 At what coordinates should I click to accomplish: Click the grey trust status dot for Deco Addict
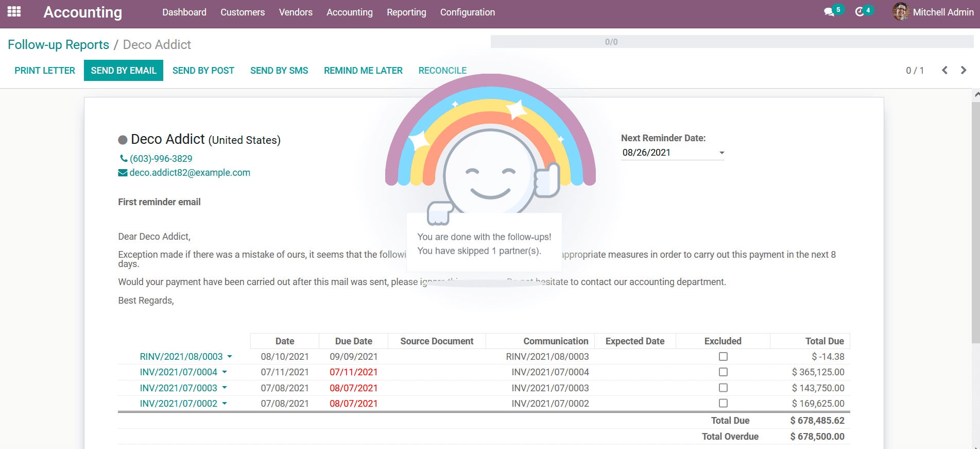123,140
